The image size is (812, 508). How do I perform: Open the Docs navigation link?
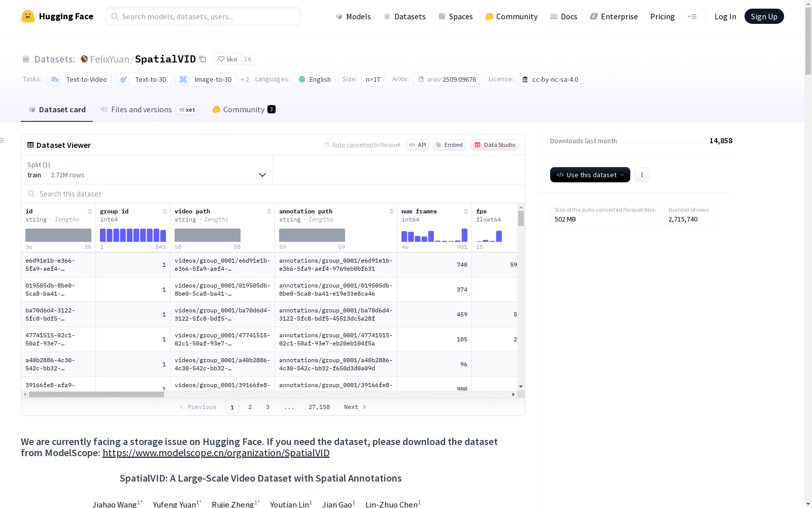(x=564, y=16)
